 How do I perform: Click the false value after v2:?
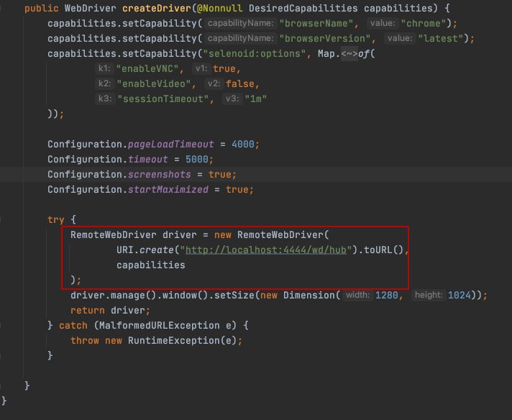click(240, 84)
